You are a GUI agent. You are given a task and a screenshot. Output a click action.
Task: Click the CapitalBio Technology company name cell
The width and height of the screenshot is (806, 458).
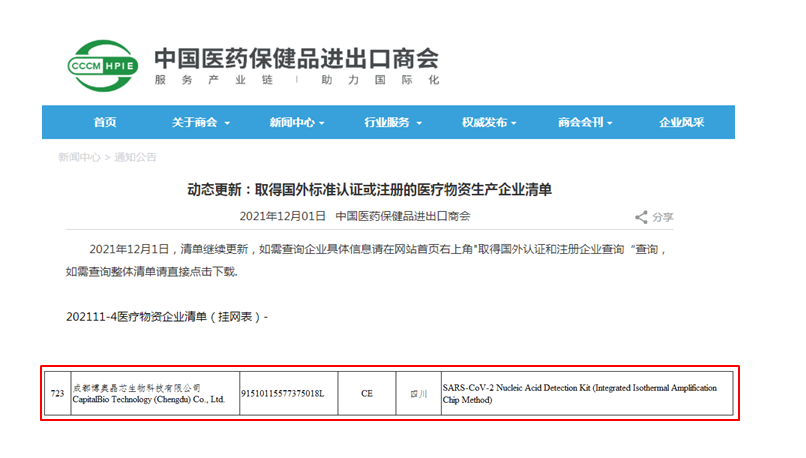point(154,394)
